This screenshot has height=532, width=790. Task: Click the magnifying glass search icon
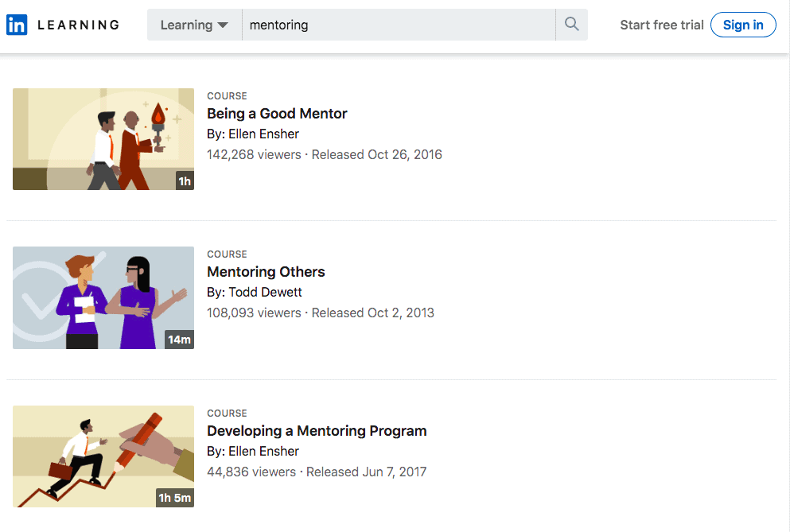[571, 25]
